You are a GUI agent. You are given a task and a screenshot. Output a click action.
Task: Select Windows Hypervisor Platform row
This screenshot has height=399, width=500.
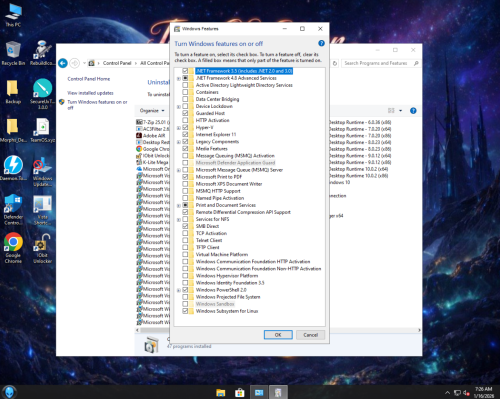(x=227, y=276)
